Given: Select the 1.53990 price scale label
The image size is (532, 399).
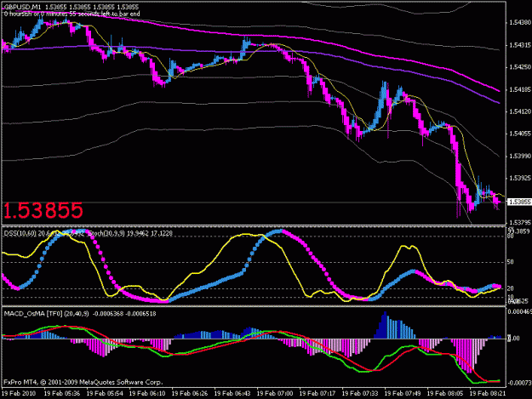Looking at the screenshot, I should coord(519,156).
